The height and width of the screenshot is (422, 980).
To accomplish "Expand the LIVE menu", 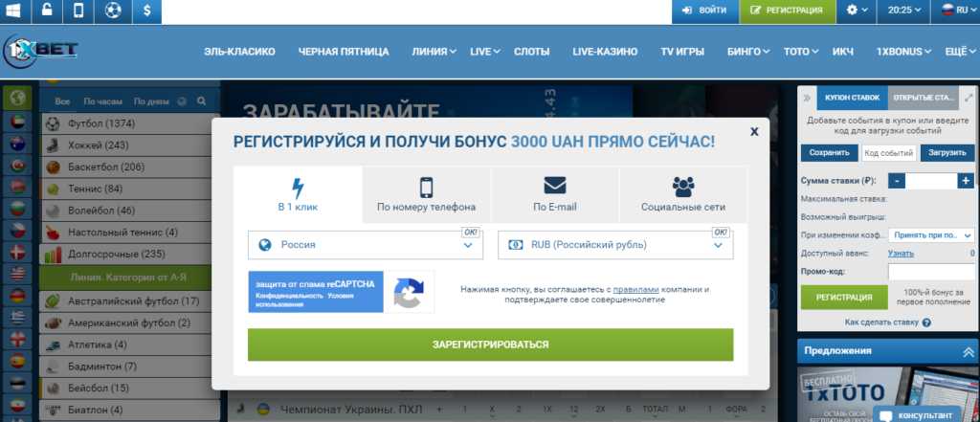I will coord(485,52).
